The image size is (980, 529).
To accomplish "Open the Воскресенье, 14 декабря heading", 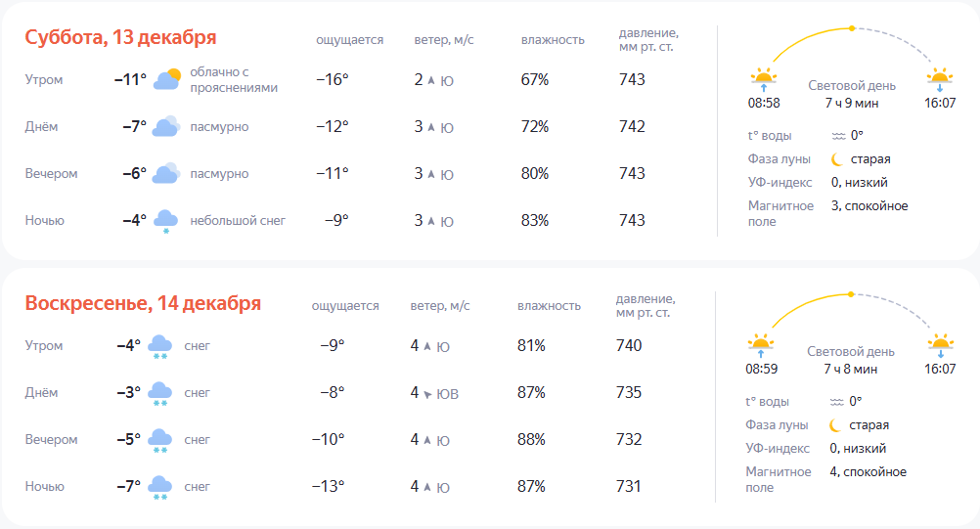I will [x=143, y=303].
